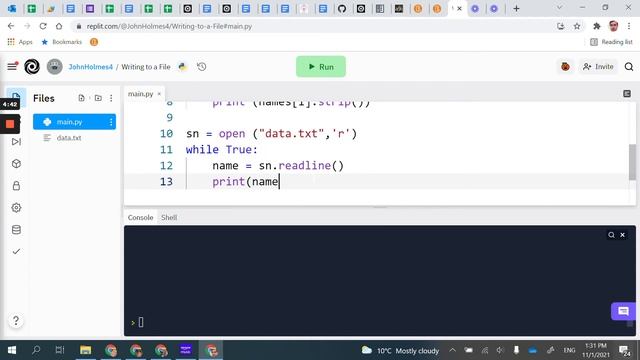This screenshot has width=640, height=360.
Task: Click the Python language icon
Action: (x=182, y=67)
